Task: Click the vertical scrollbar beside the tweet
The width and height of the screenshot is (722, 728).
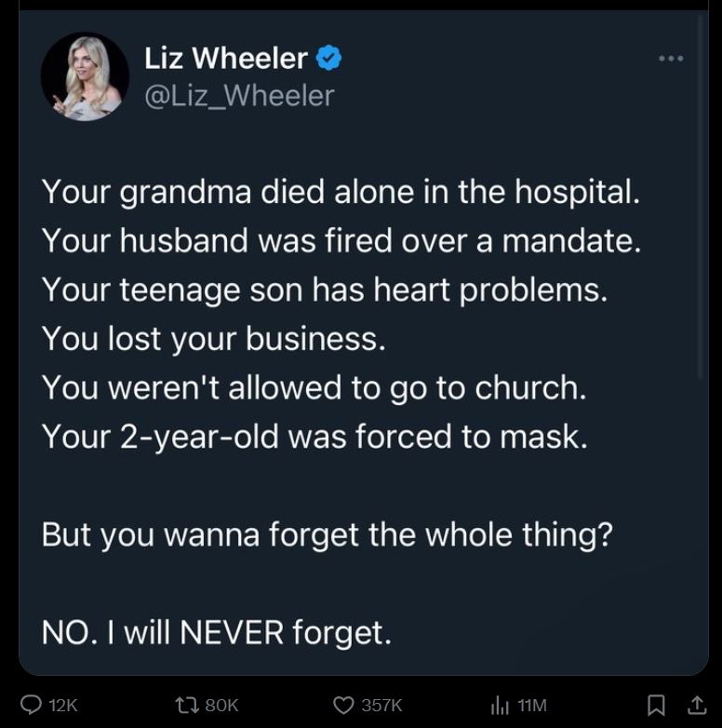Action: [x=701, y=199]
